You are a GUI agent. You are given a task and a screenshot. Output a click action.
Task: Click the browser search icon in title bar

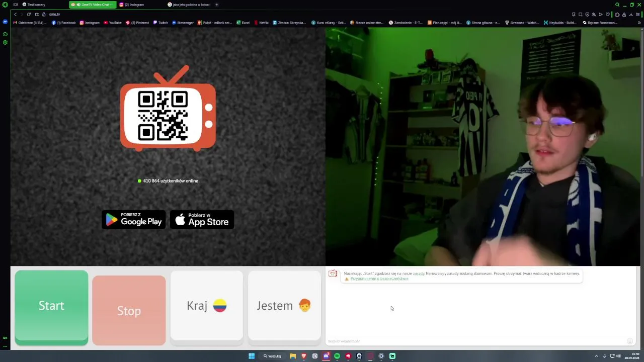617,5
